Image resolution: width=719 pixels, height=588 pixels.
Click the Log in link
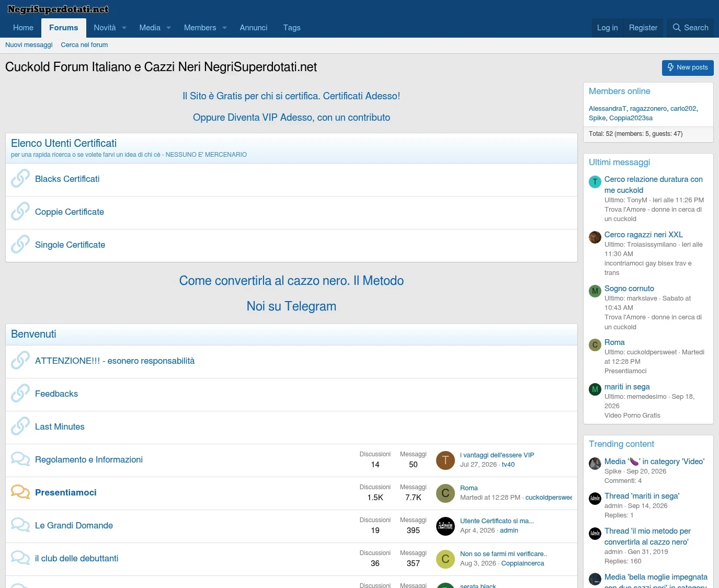coord(608,28)
